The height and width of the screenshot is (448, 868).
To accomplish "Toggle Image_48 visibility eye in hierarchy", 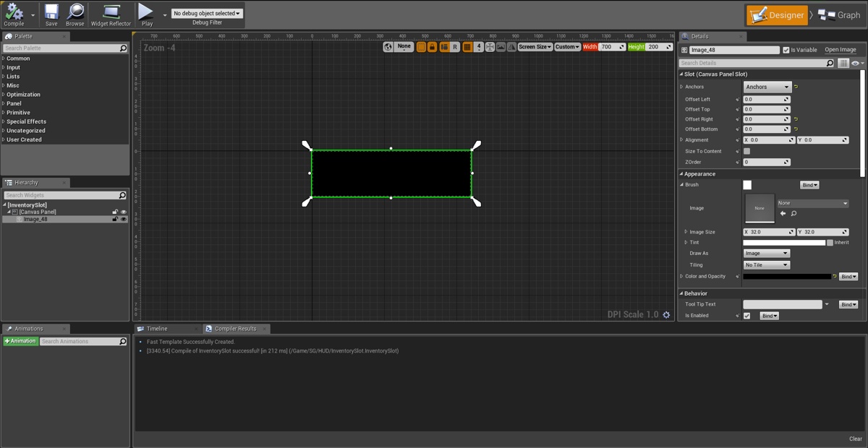I will click(123, 219).
